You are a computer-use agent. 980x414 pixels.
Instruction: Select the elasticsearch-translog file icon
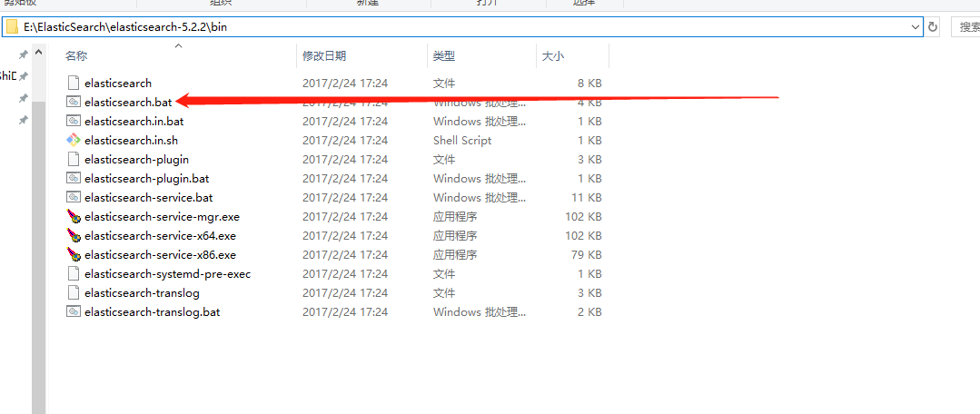pos(74,293)
